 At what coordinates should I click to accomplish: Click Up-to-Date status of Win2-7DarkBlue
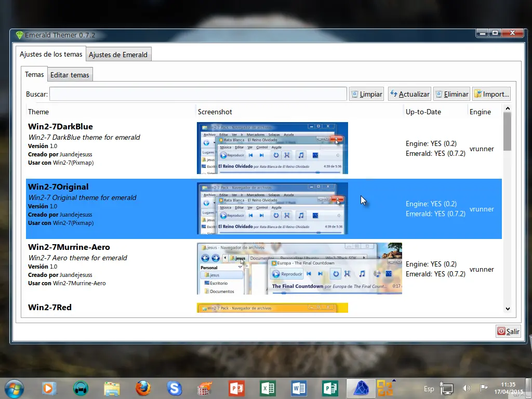pos(436,149)
